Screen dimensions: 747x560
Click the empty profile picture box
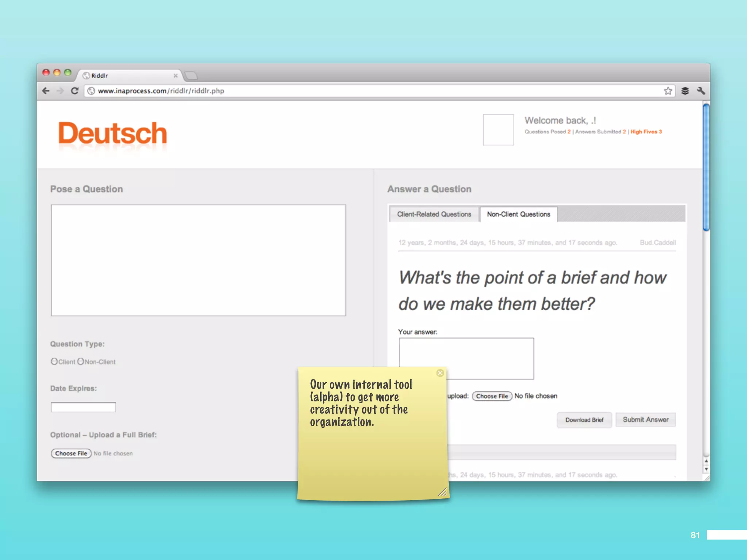click(x=498, y=130)
